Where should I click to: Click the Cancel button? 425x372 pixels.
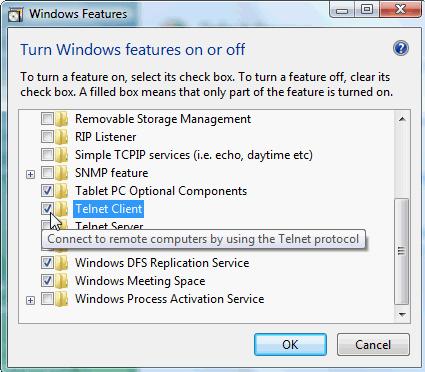[x=373, y=345]
